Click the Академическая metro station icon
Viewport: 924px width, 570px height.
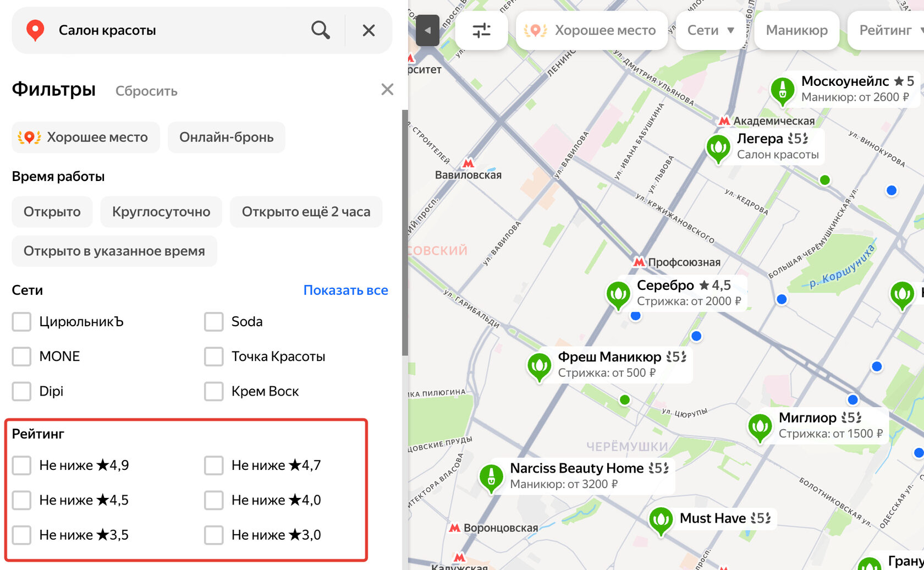(725, 120)
